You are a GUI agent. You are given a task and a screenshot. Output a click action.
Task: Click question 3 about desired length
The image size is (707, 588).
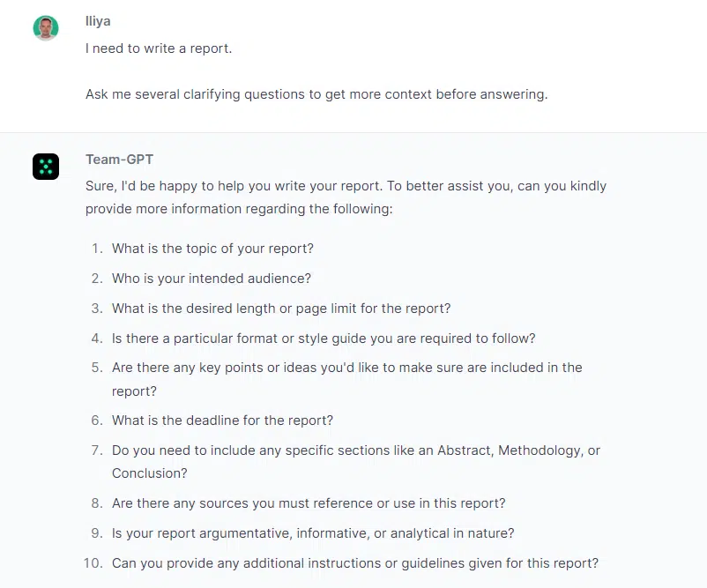pos(281,309)
